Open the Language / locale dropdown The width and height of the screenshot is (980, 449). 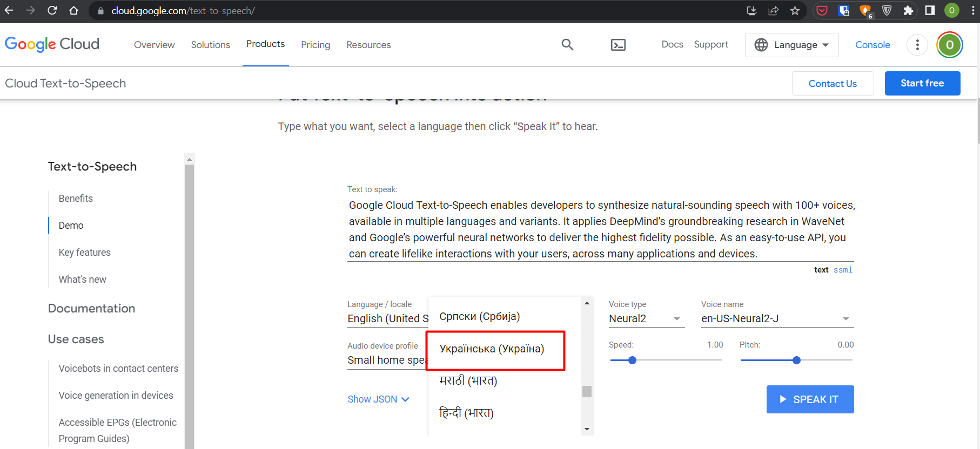(x=388, y=319)
